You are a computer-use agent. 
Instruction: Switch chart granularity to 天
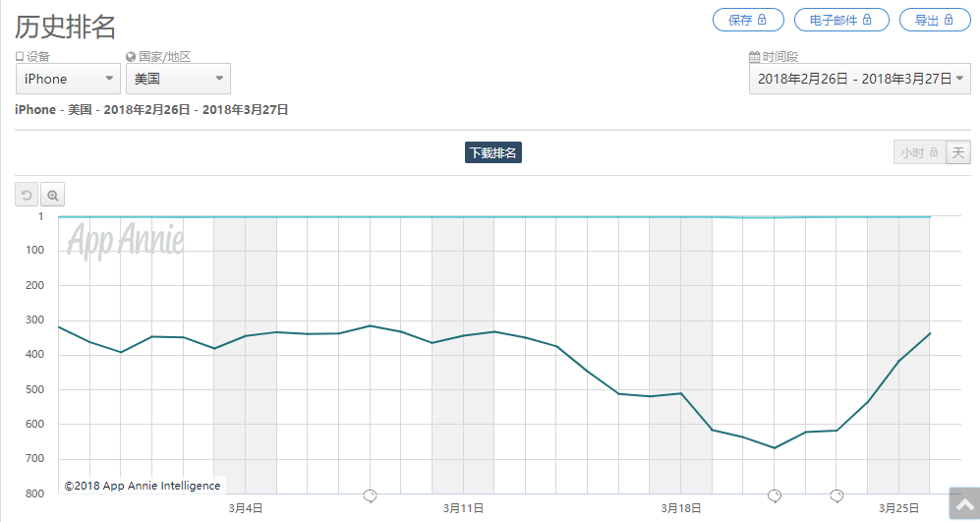pos(958,152)
